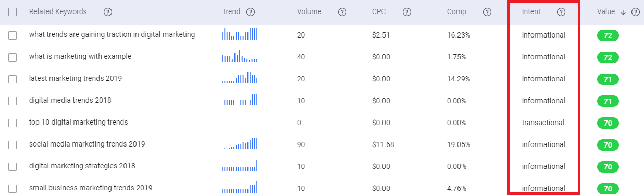Image resolution: width=644 pixels, height=195 pixels.
Task: Click the Value column sort arrow
Action: coord(623,13)
